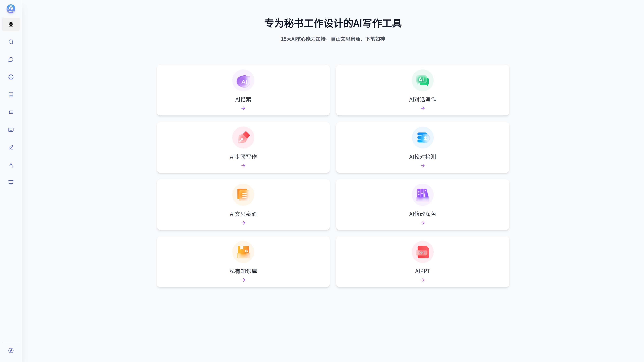Open the spell-check sidebar icon
Screen dimensions: 644x362
click(x=11, y=165)
